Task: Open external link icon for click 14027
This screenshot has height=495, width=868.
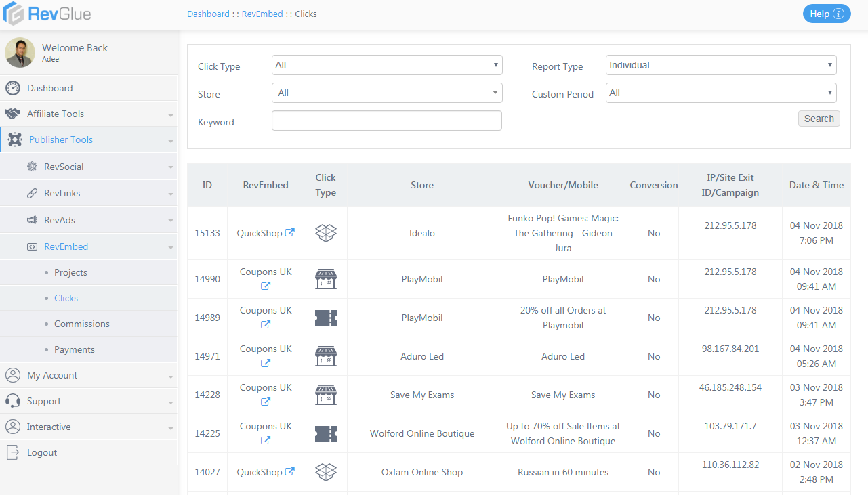Action: [x=290, y=471]
